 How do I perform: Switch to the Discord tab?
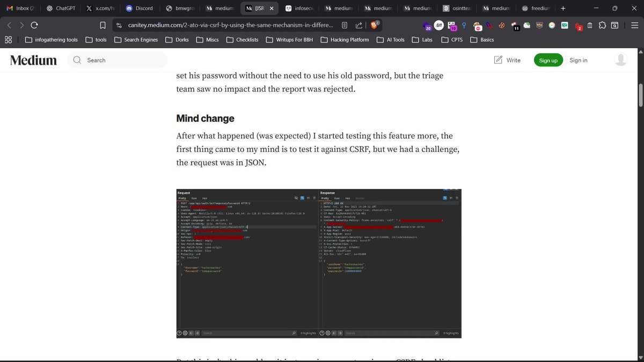[x=138, y=9]
